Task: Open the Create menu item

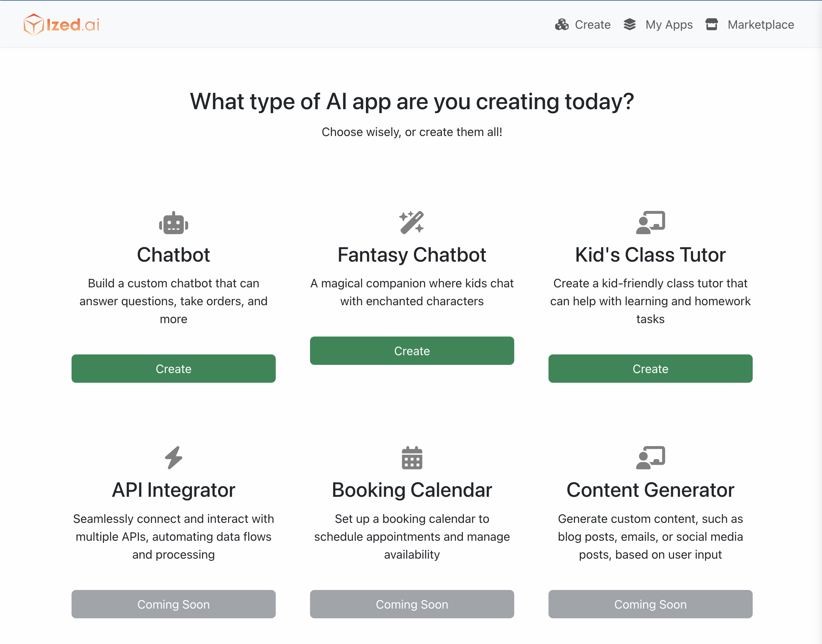Action: 592,25
